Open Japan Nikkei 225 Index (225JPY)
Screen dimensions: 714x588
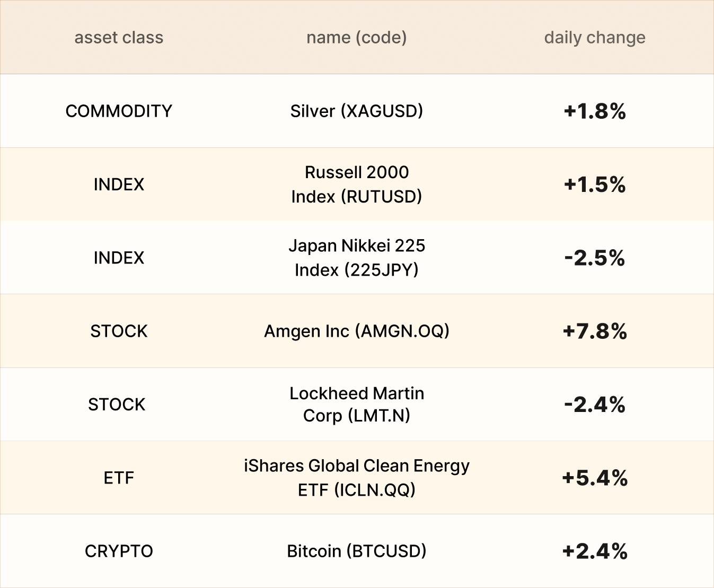356,258
